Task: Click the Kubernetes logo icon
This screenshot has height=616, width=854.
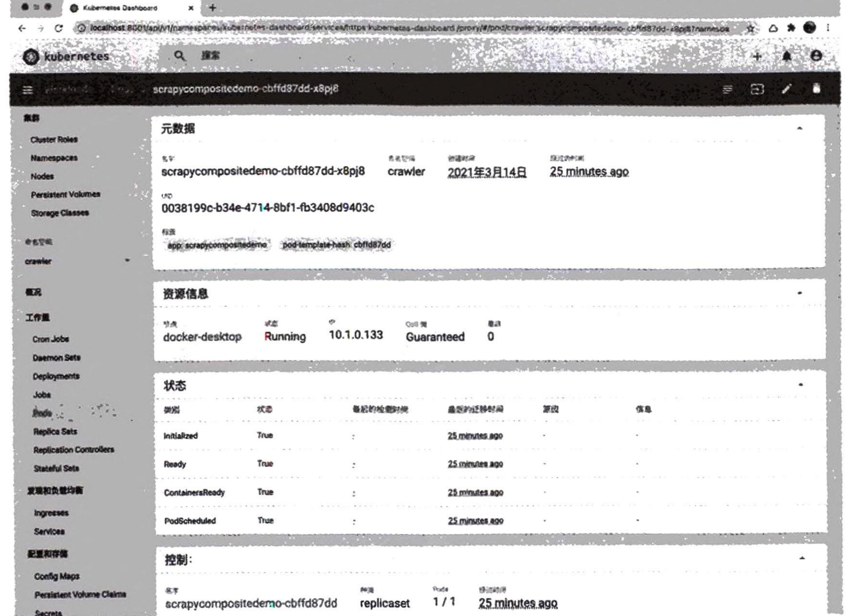Action: click(31, 57)
